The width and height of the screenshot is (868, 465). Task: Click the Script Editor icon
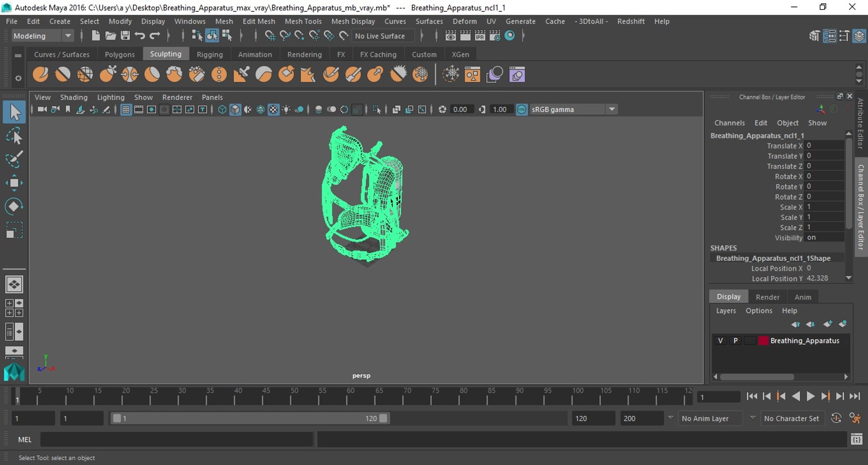pos(857,439)
